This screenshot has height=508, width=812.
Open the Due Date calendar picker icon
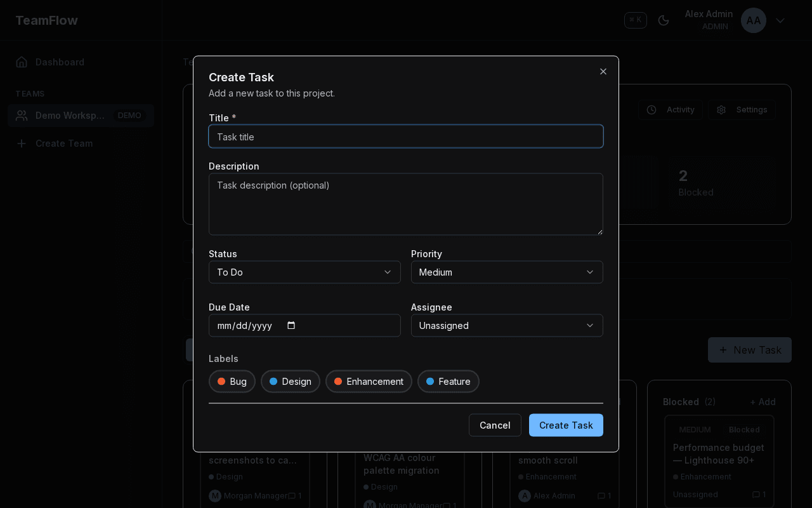291,325
